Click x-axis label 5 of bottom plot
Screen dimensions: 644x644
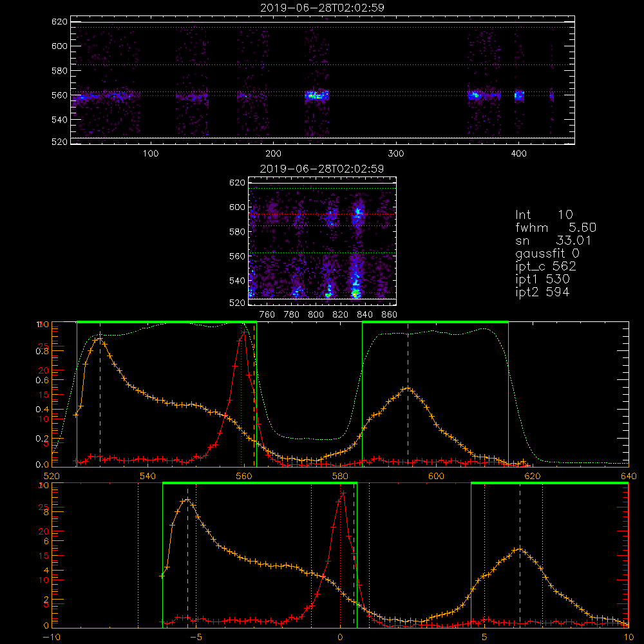(x=485, y=637)
